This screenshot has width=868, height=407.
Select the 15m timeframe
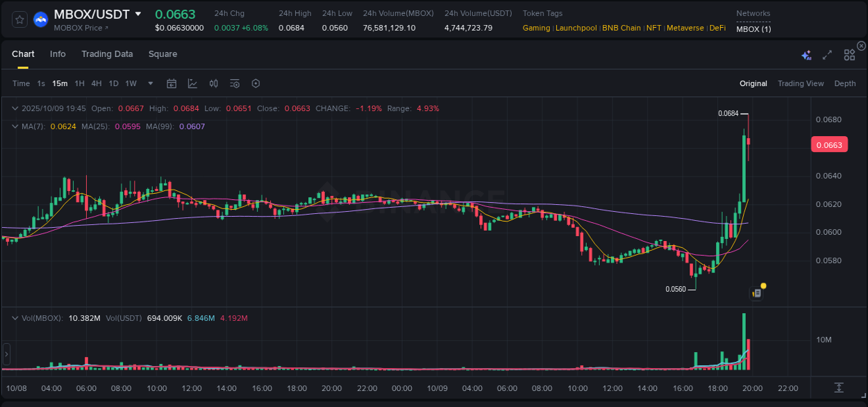(x=59, y=83)
